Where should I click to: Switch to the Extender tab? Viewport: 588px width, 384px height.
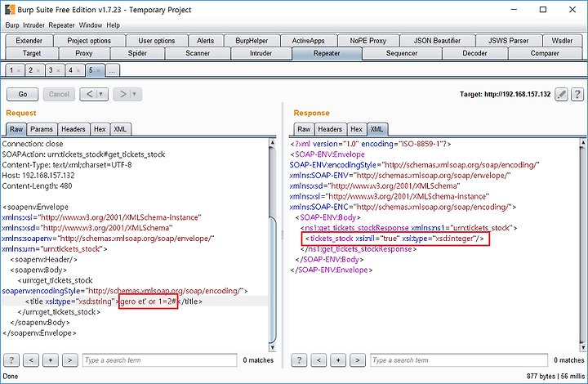[29, 41]
